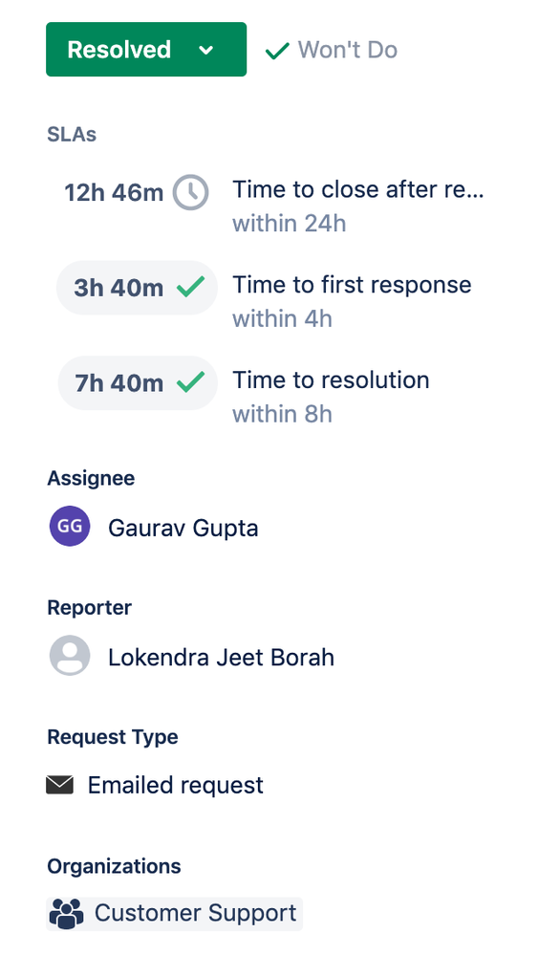Select the Customer Support organization chip
The height and width of the screenshot is (955, 560).
(x=173, y=912)
